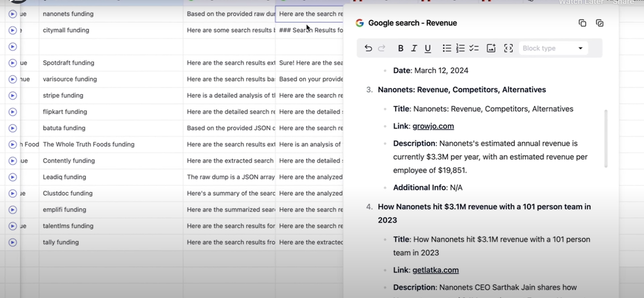Open 'Here's a summary of the search' cell
Image resolution: width=644 pixels, height=298 pixels.
point(229,193)
